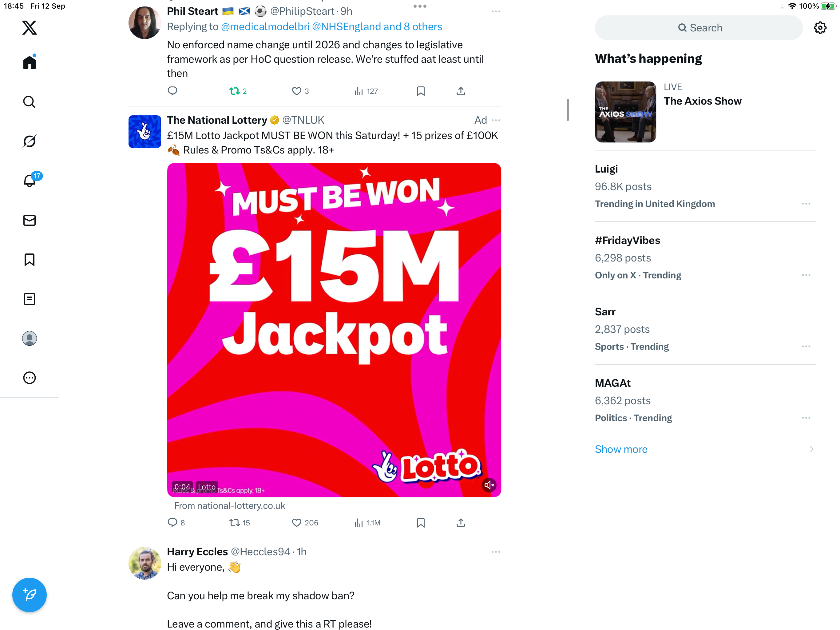This screenshot has height=630, width=840.
Task: Open Grok from the sidebar
Action: [29, 141]
